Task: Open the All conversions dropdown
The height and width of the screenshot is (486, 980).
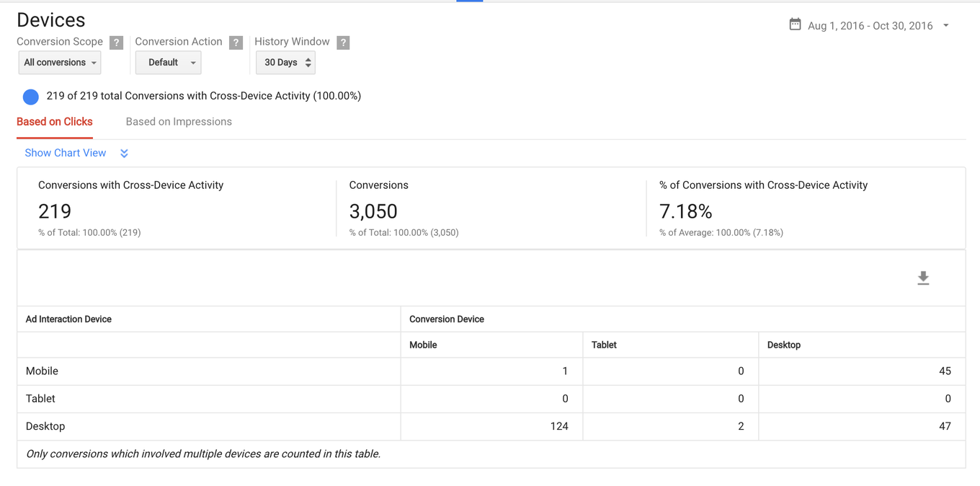Action: (x=59, y=63)
